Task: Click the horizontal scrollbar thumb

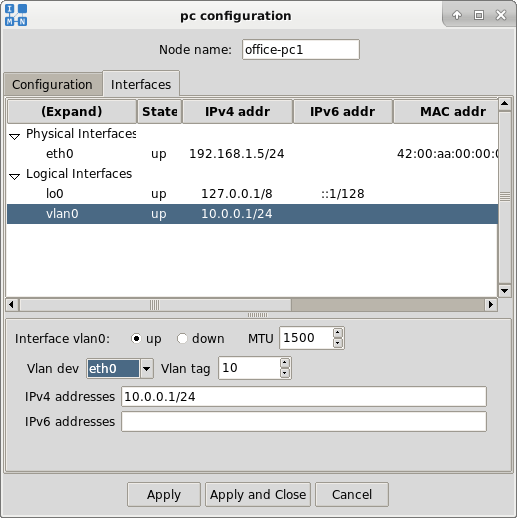Action: click(155, 305)
